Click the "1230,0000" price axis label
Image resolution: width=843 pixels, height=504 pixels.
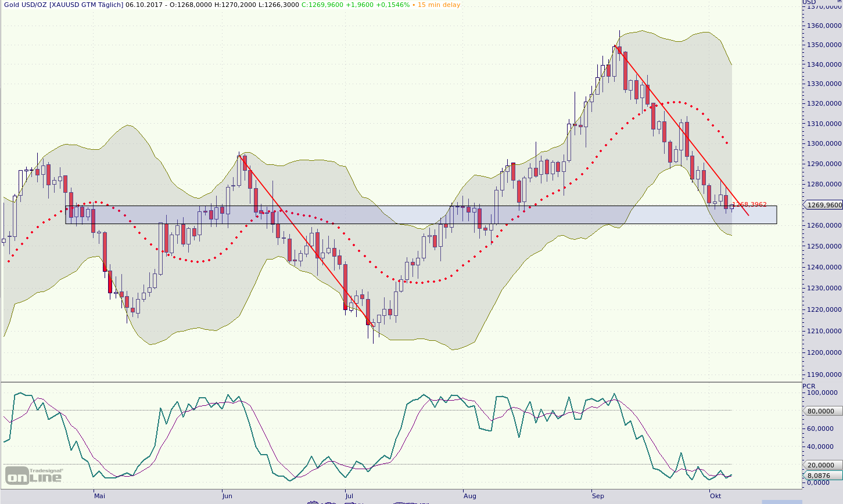(x=824, y=288)
